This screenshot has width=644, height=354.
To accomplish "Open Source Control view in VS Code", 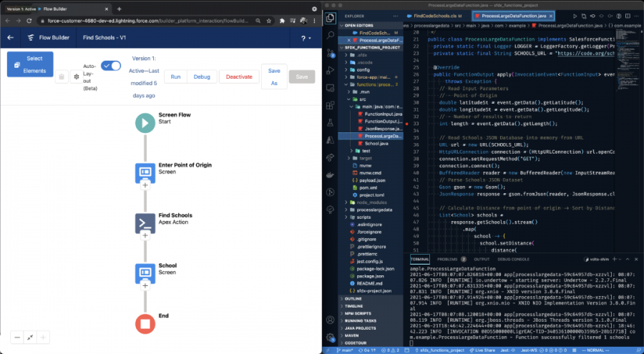I will [330, 53].
